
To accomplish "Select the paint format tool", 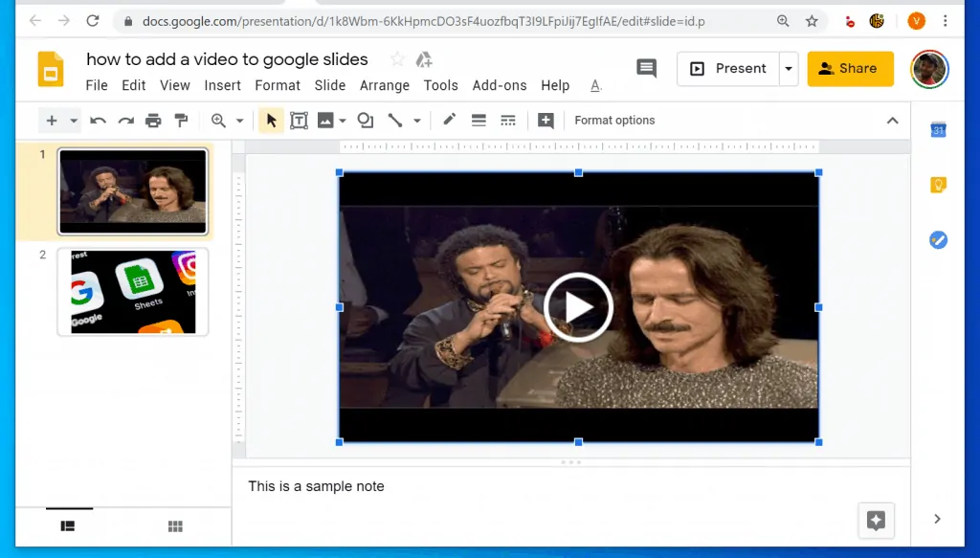I will (x=181, y=121).
